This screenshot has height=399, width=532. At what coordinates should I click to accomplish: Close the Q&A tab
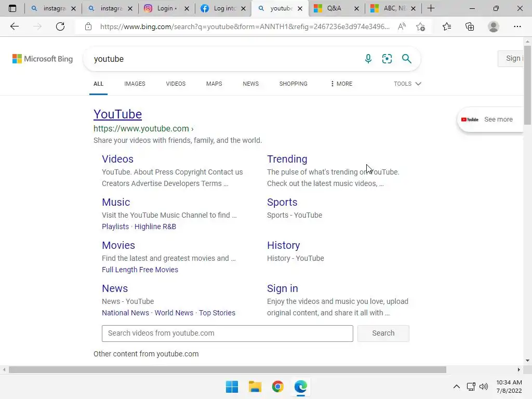[x=356, y=8]
